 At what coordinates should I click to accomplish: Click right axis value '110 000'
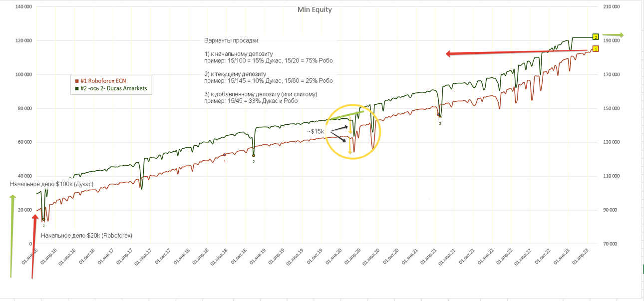(612, 176)
